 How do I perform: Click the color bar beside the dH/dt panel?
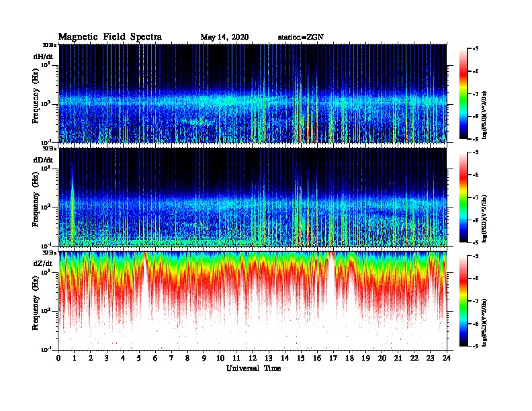pyautogui.click(x=463, y=93)
